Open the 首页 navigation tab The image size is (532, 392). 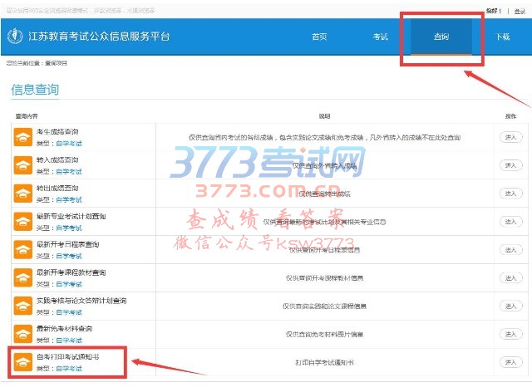(319, 37)
